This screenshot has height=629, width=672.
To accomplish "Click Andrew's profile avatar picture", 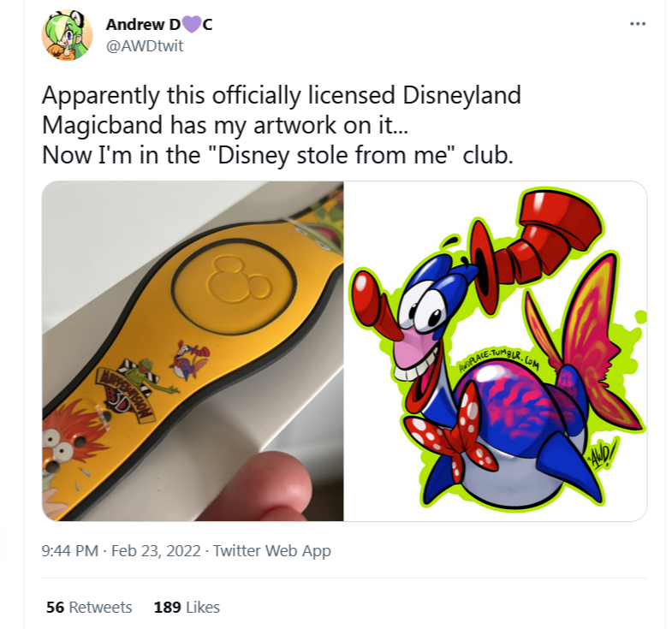I will (67, 35).
